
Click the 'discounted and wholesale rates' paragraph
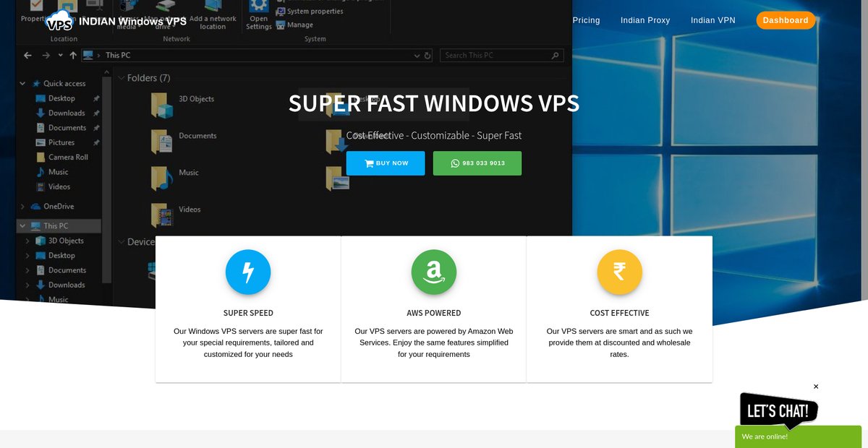coord(620,343)
